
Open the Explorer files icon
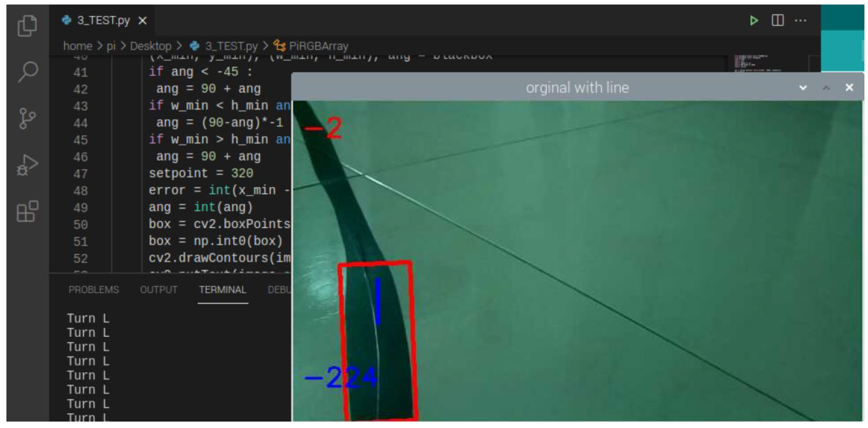[27, 26]
